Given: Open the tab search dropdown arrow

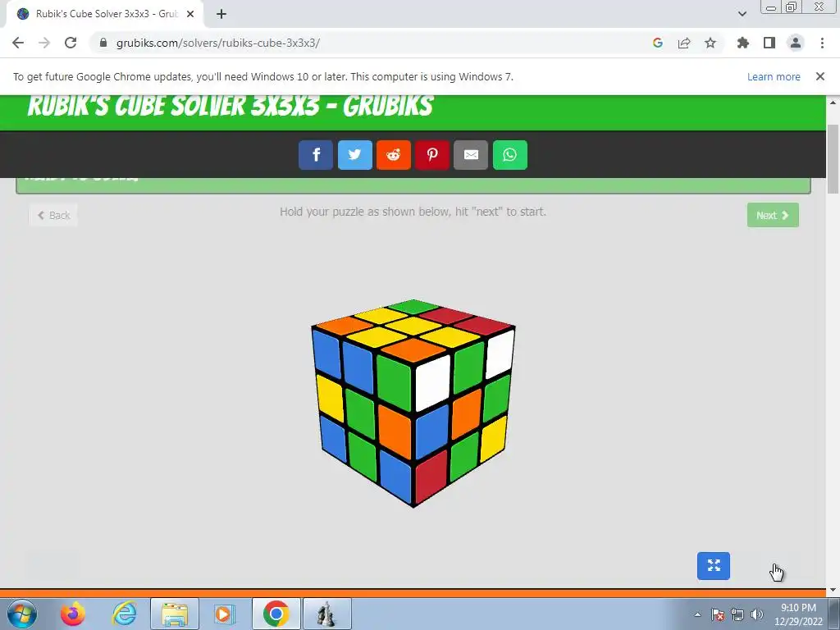Looking at the screenshot, I should coord(742,14).
